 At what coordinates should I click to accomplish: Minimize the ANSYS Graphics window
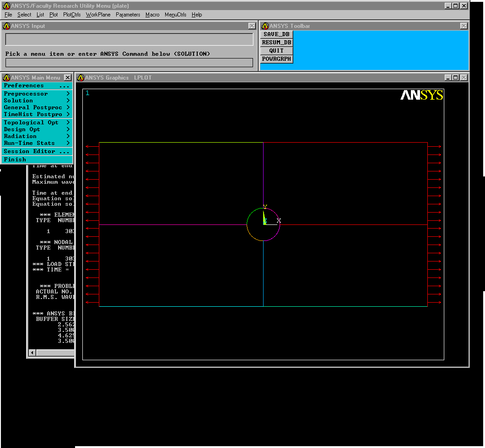(x=448, y=78)
